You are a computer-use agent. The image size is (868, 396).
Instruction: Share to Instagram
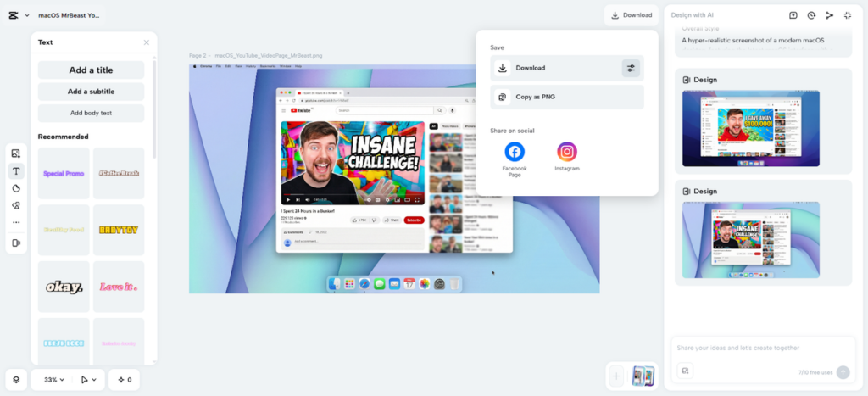pyautogui.click(x=567, y=152)
